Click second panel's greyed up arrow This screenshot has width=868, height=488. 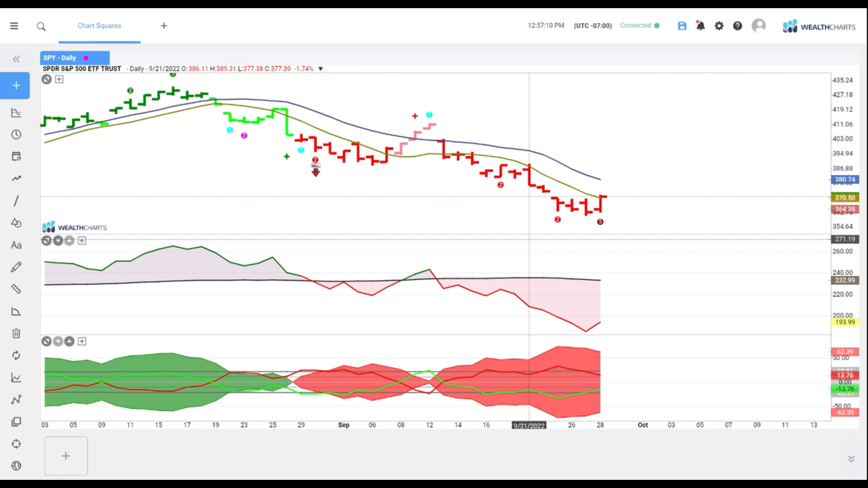pos(69,240)
